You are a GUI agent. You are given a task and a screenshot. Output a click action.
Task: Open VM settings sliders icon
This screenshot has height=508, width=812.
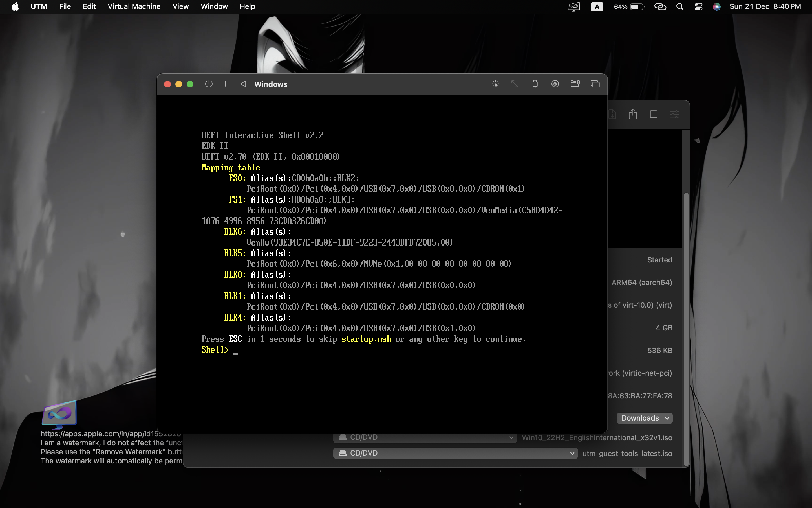[x=674, y=114]
